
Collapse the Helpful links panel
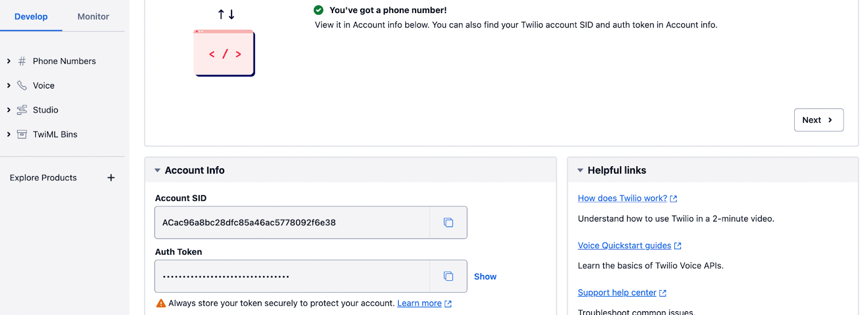[x=580, y=171]
